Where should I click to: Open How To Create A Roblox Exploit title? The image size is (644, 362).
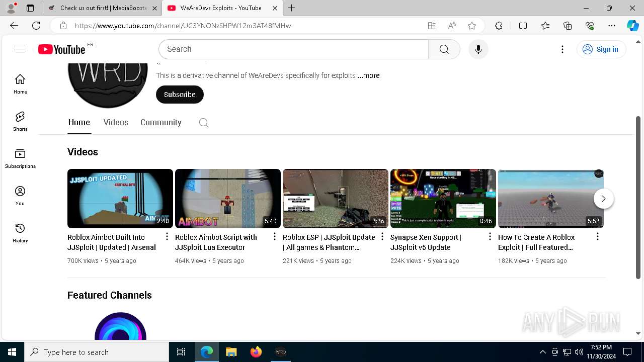pyautogui.click(x=536, y=242)
